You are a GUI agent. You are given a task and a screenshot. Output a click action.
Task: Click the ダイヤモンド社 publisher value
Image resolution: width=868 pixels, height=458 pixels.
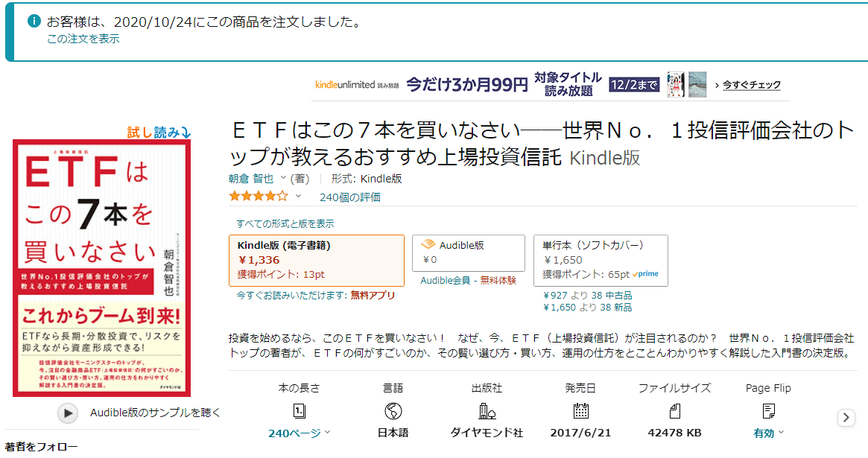tap(487, 433)
